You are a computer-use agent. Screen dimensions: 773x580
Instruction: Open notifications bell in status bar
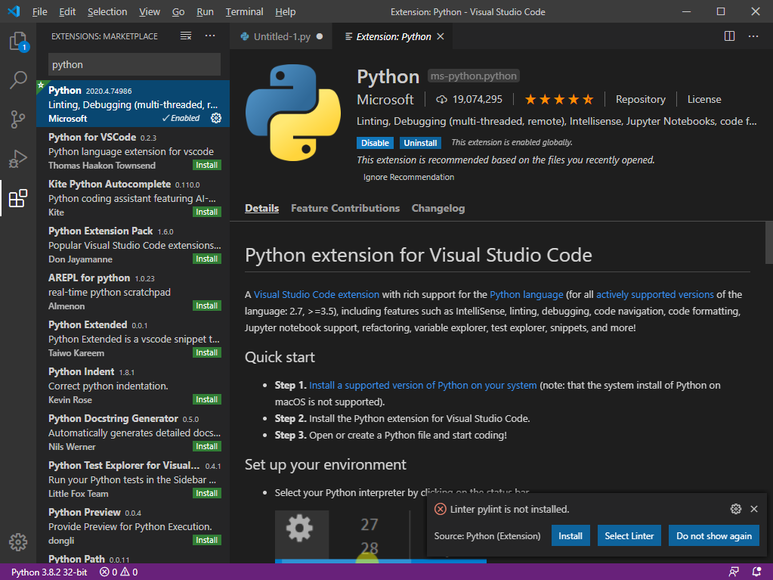point(757,572)
